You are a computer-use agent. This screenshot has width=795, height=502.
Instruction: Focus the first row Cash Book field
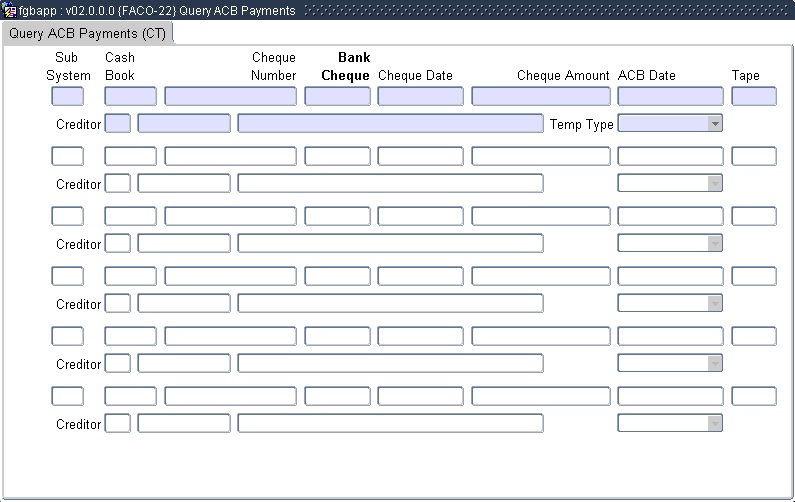click(130, 97)
